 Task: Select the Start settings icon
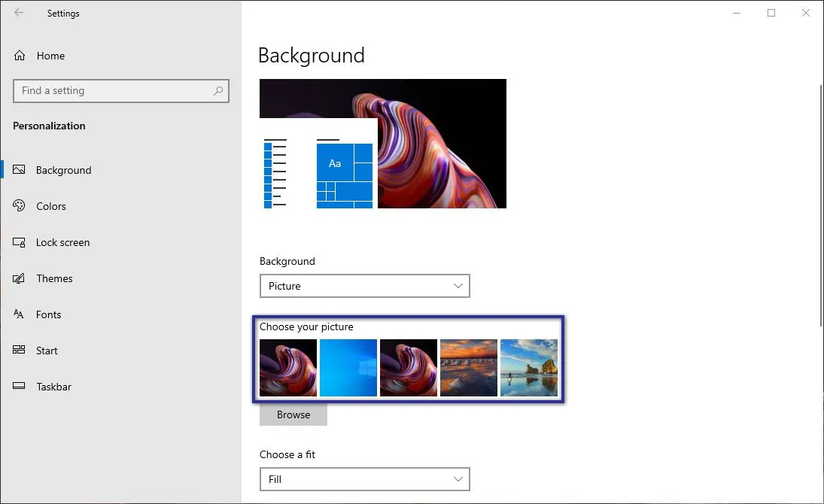18,351
